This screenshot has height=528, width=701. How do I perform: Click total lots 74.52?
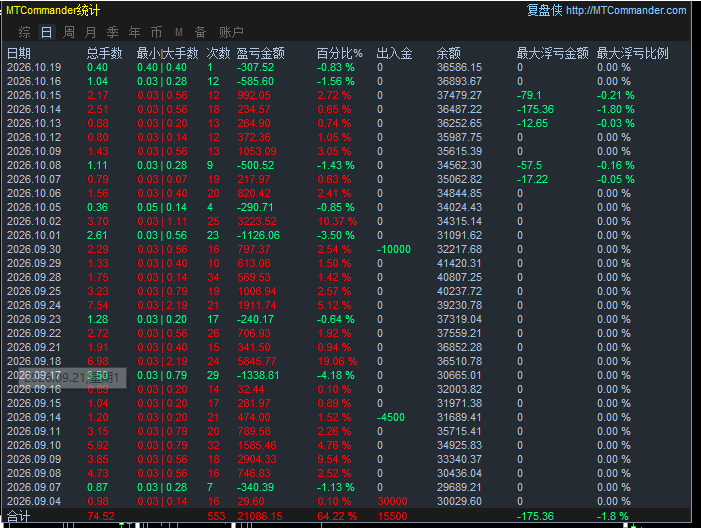click(x=101, y=516)
